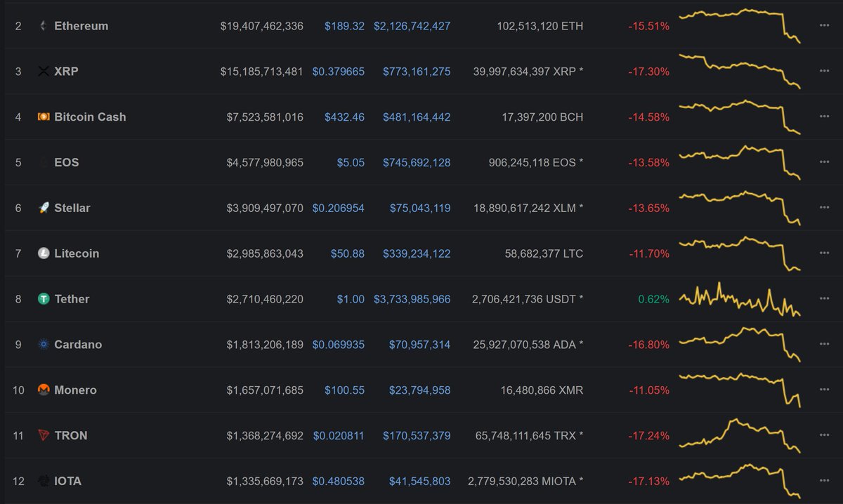Click the Monero coin icon
This screenshot has width=843, height=504.
(44, 390)
